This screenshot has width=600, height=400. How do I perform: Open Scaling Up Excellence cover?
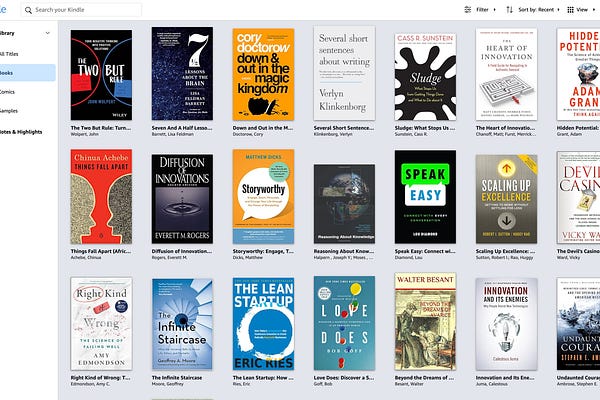pos(506,199)
